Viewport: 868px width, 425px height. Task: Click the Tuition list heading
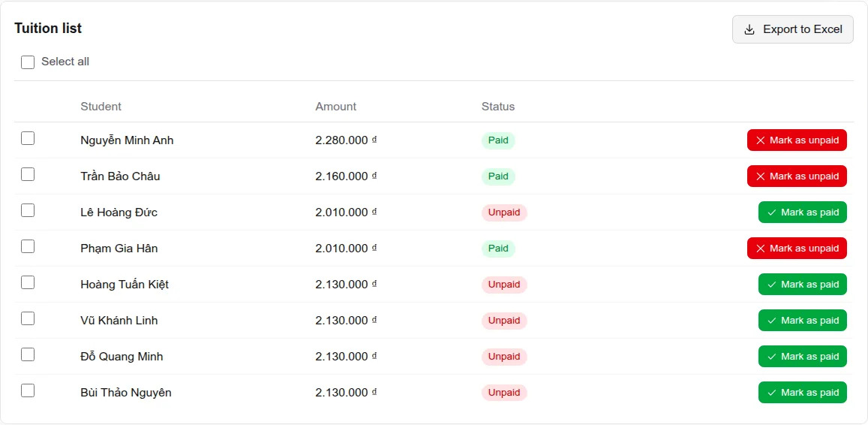point(48,29)
